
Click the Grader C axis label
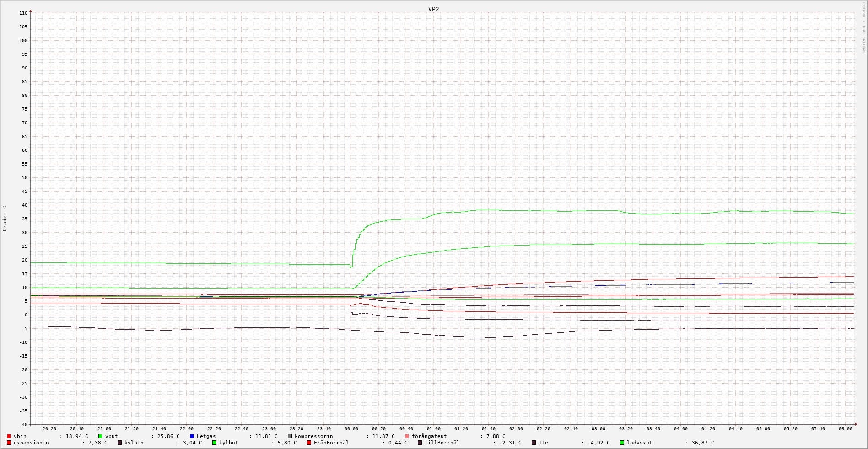[5, 219]
